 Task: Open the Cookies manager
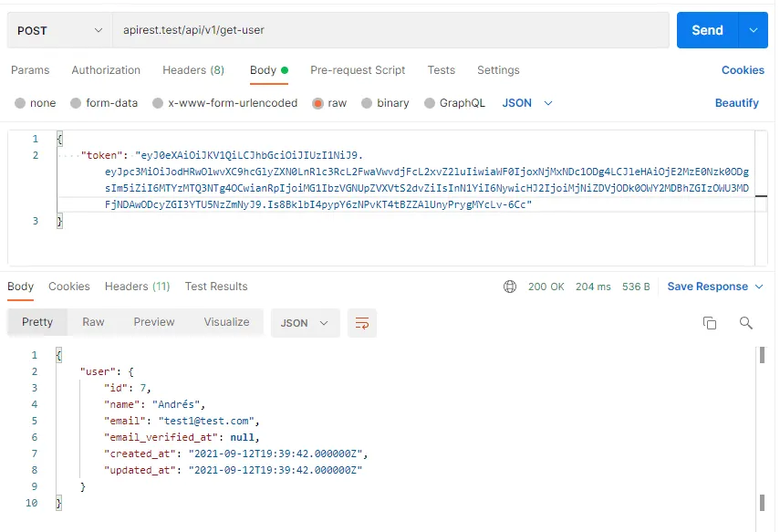(742, 70)
